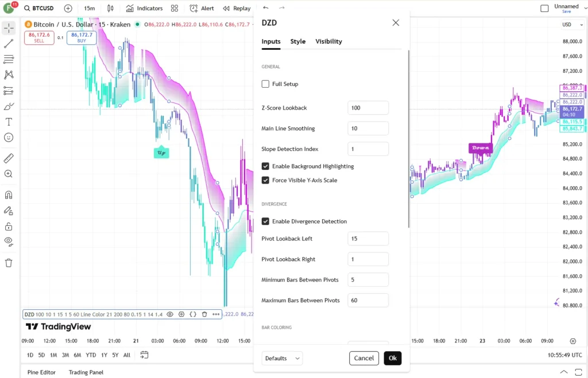Lock all drawing tools
This screenshot has height=378, width=588.
point(9,226)
